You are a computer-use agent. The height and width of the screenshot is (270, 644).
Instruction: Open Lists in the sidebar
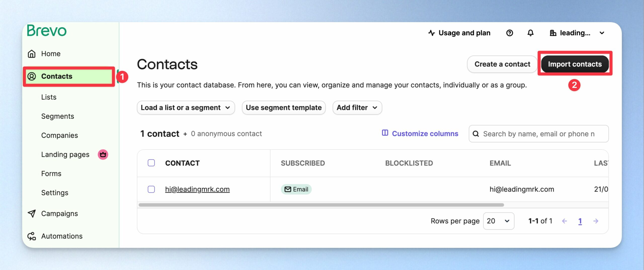[49, 97]
